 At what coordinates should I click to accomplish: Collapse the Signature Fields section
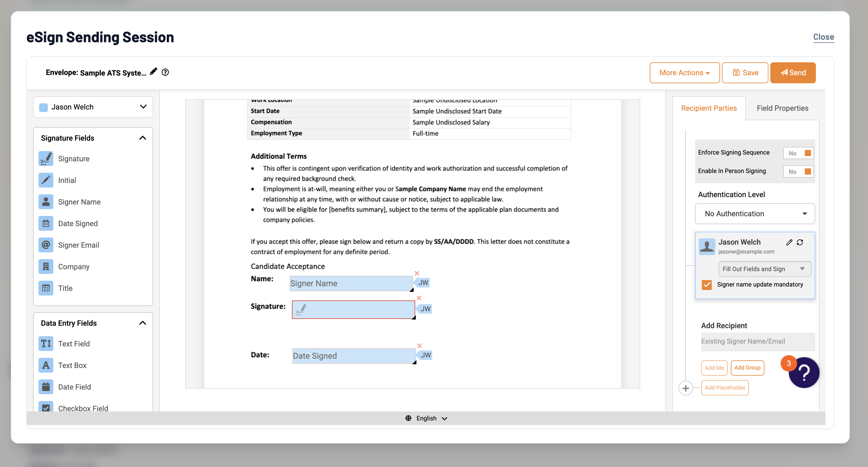tap(142, 138)
